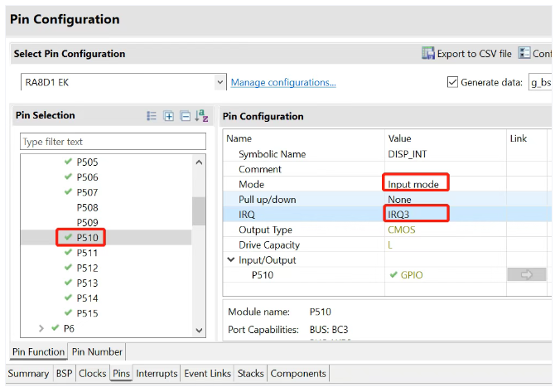
Task: Click the scroll down arrow in pin list
Action: click(x=199, y=331)
